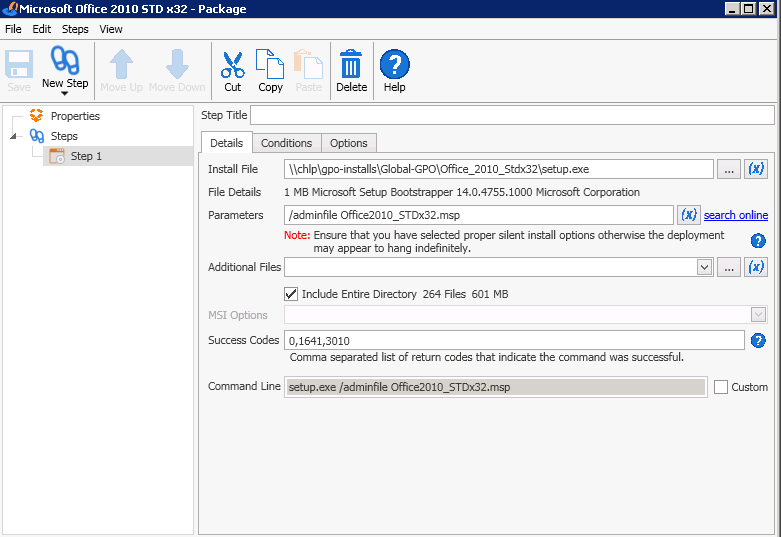781x537 pixels.
Task: Click the Cut scissors icon
Action: (x=233, y=65)
